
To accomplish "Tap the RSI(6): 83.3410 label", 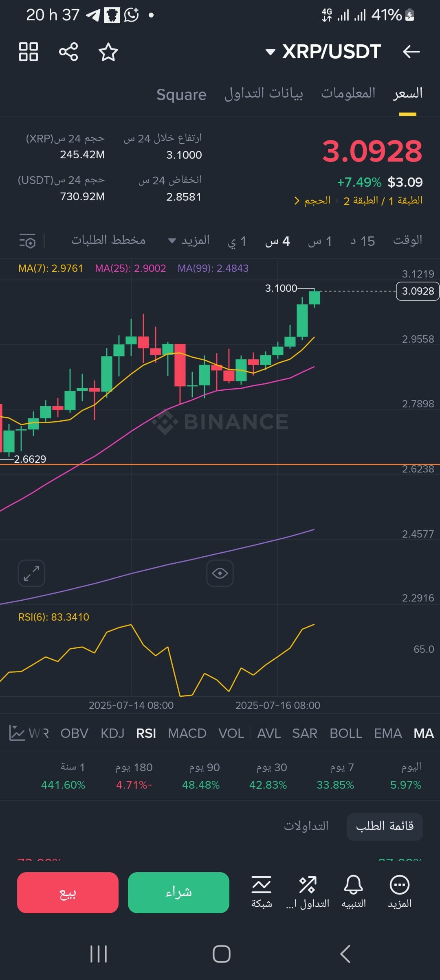I will (53, 617).
